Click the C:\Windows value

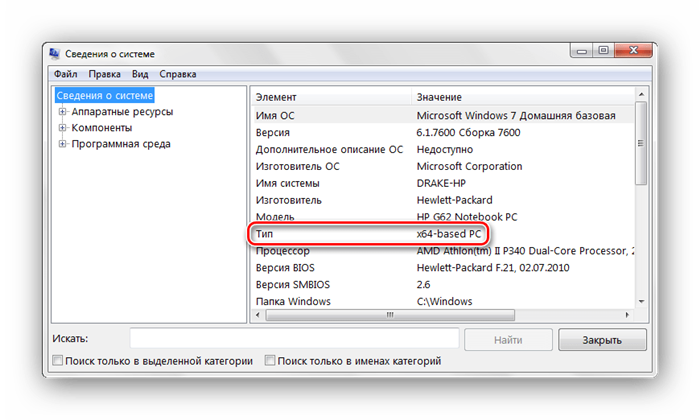(x=444, y=302)
